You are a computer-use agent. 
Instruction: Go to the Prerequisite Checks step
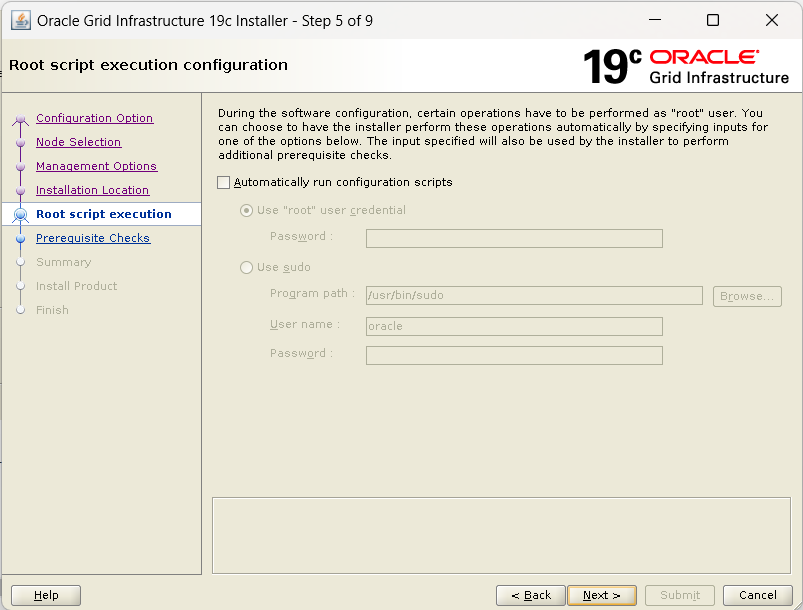tap(93, 238)
